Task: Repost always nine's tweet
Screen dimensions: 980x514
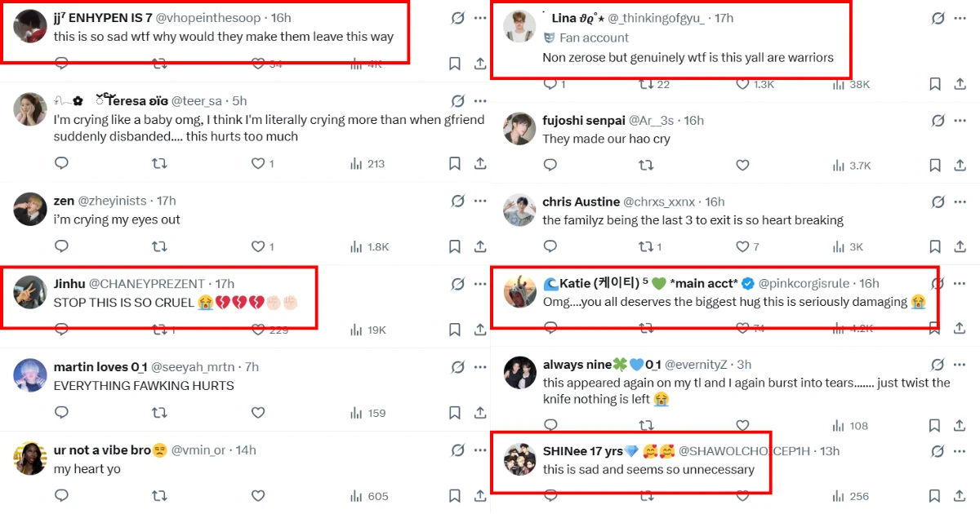Action: tap(646, 425)
